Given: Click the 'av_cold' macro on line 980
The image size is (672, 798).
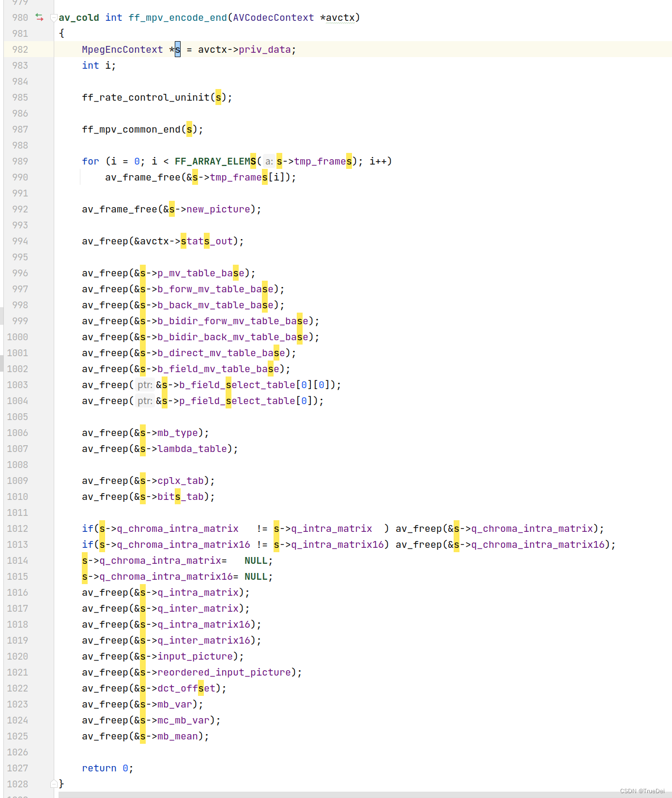Looking at the screenshot, I should tap(79, 17).
